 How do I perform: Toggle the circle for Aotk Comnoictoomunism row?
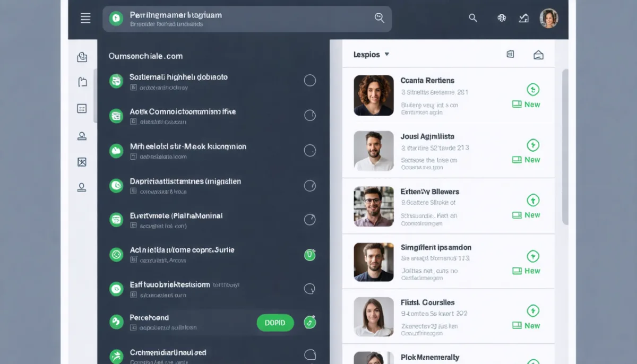(310, 115)
